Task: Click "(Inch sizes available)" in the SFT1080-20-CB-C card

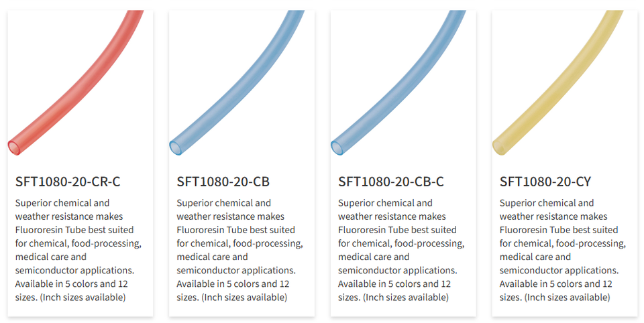Action: [406, 298]
